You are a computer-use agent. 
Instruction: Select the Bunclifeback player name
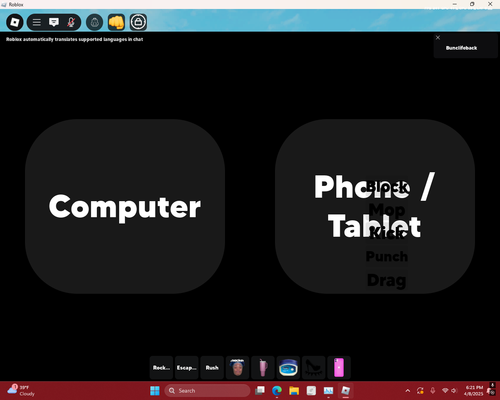point(461,48)
